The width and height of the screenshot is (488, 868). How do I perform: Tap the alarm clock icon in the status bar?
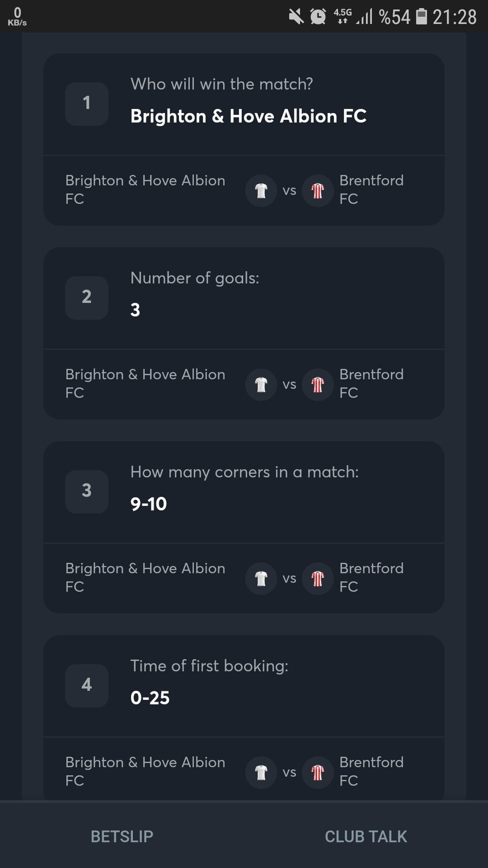point(318,17)
